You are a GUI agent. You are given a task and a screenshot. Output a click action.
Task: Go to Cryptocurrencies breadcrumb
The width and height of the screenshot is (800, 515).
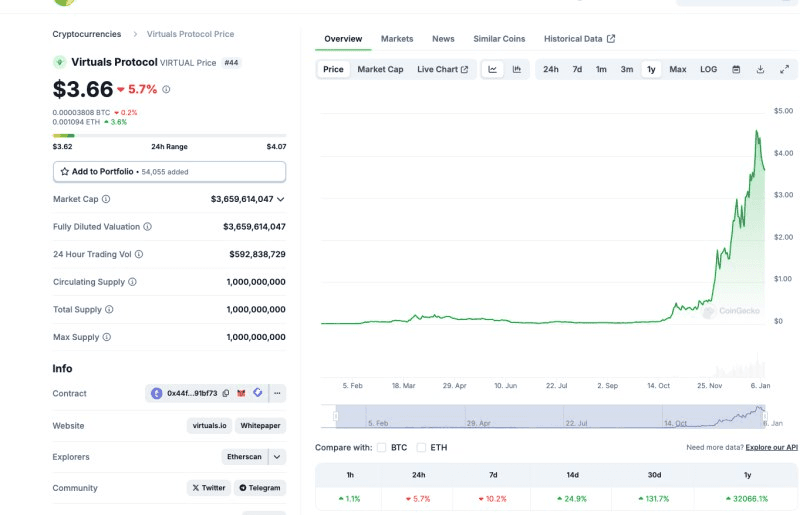(87, 34)
